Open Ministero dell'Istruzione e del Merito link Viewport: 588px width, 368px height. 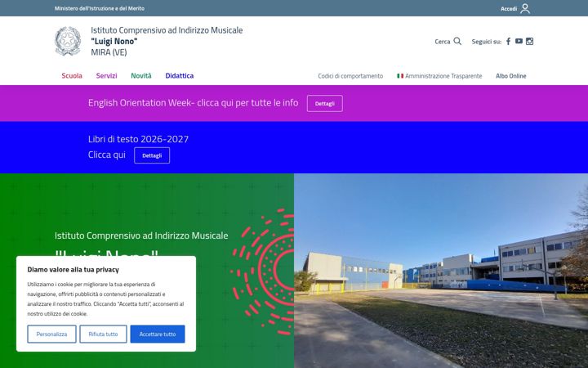pos(100,8)
